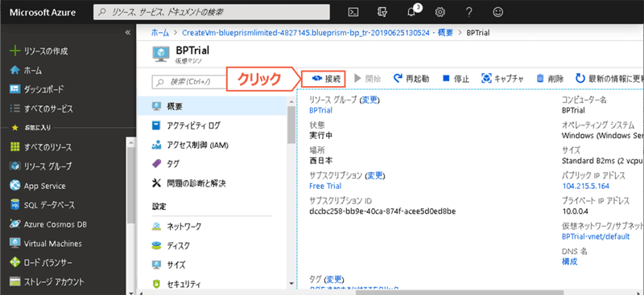Screen dimensions: 644x295
Task: Open Cloud Shell icon in top bar
Action: [353, 12]
